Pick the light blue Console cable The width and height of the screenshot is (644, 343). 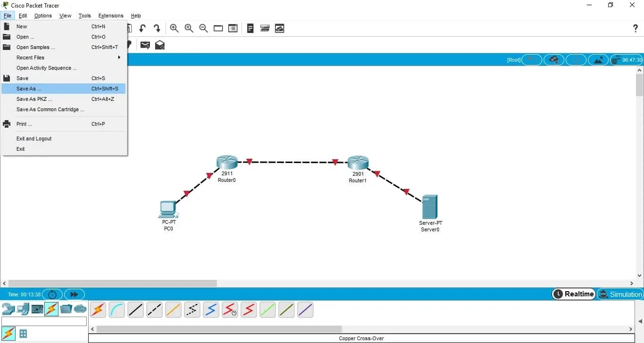click(116, 310)
